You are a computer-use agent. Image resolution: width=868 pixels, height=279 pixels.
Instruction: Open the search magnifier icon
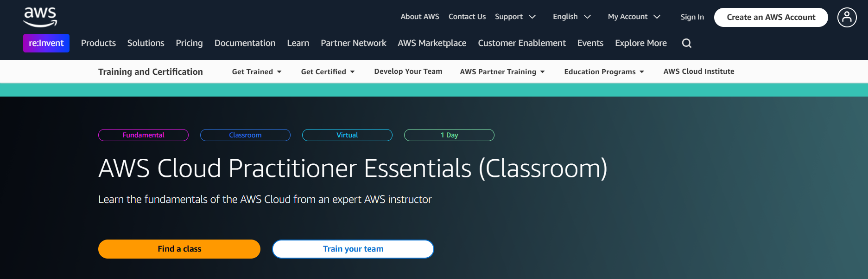pyautogui.click(x=687, y=43)
